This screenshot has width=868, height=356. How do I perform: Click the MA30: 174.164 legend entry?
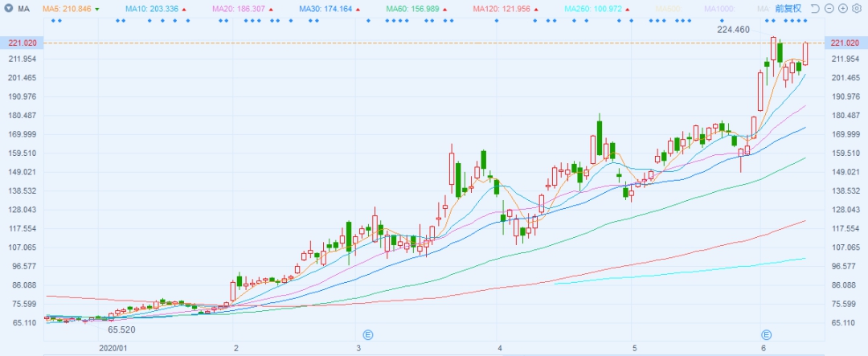point(325,9)
